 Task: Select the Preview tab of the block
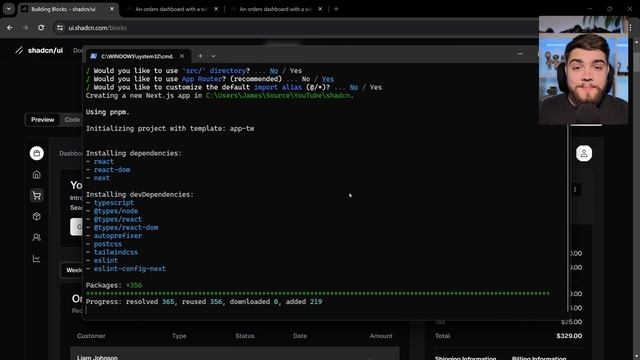(x=42, y=120)
